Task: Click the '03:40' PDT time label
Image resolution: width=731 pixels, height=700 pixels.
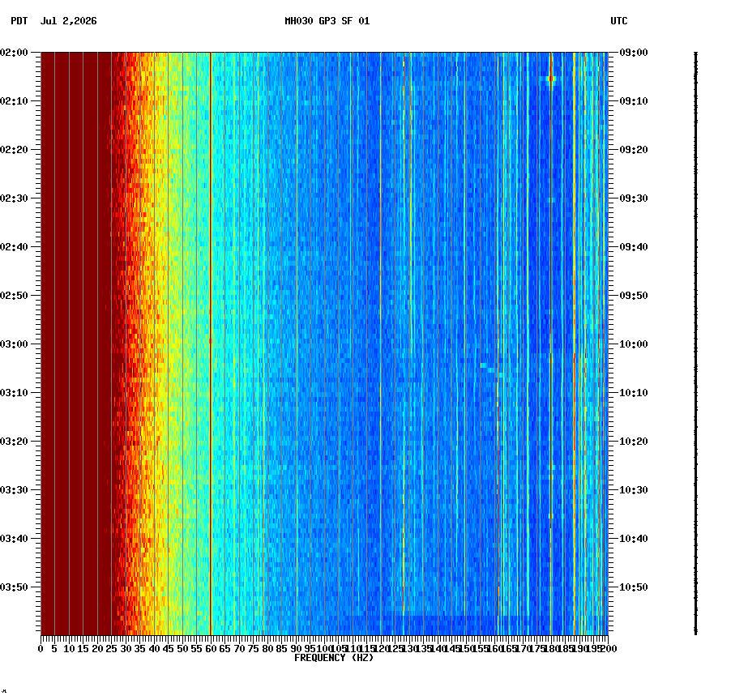Action: 14,538
